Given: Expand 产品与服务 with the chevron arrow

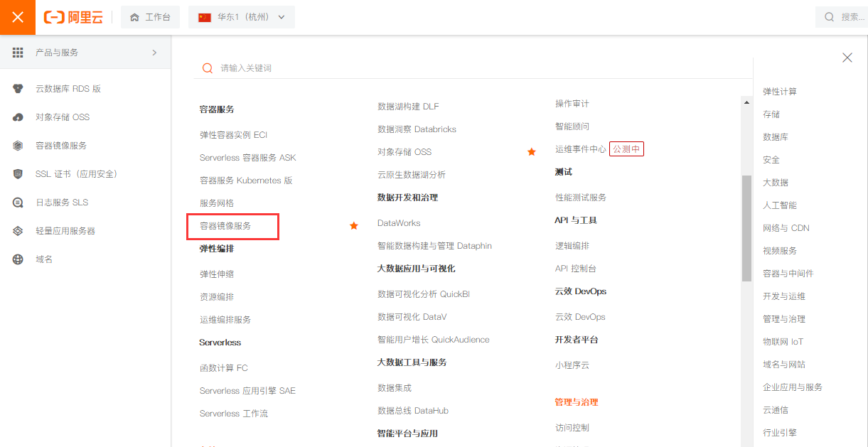Looking at the screenshot, I should point(155,53).
